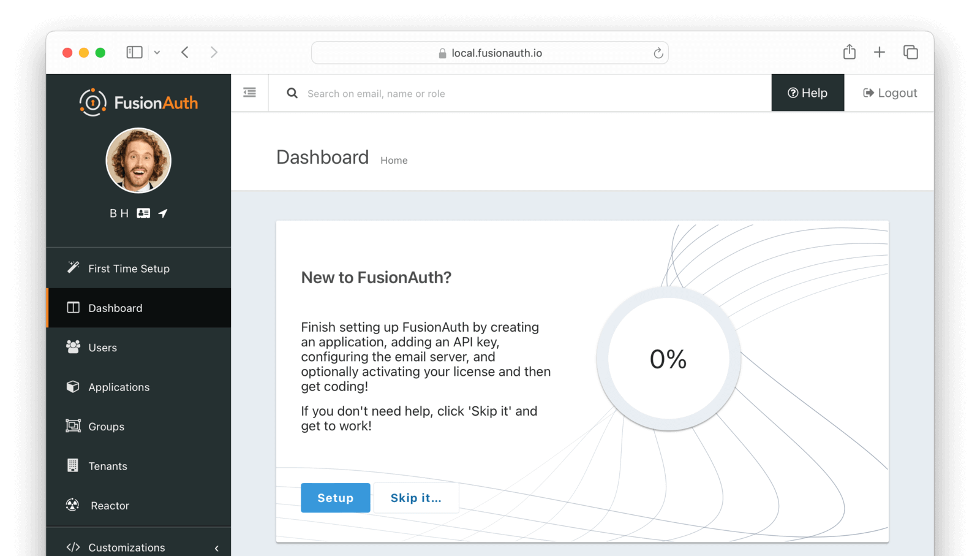
Task: Go forward with the browser forward arrow
Action: click(214, 53)
